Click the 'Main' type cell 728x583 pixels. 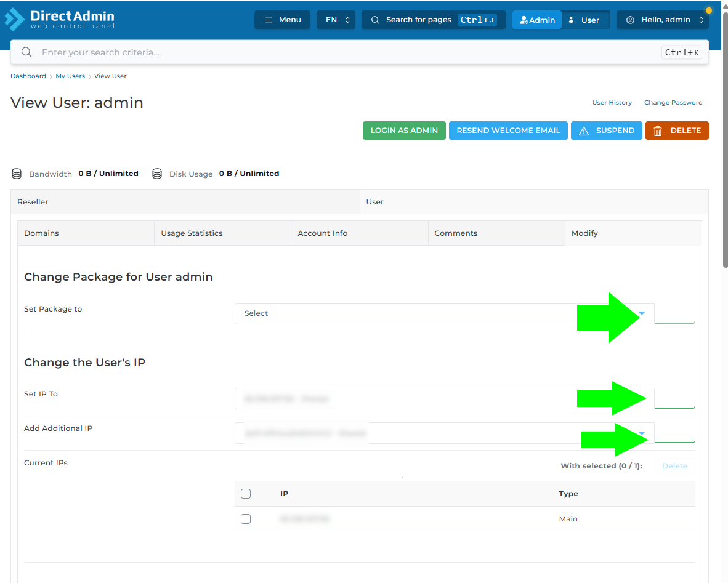pyautogui.click(x=568, y=519)
